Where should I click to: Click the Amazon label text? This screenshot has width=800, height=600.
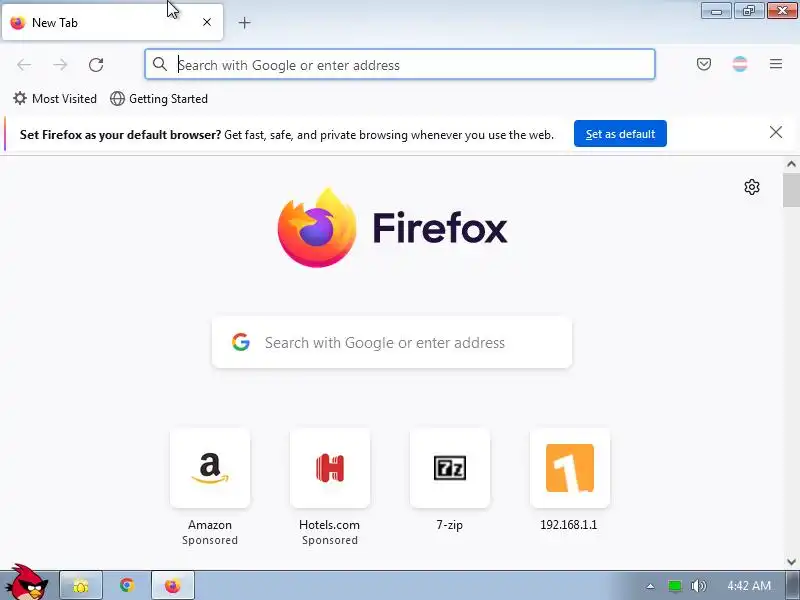pyautogui.click(x=210, y=524)
